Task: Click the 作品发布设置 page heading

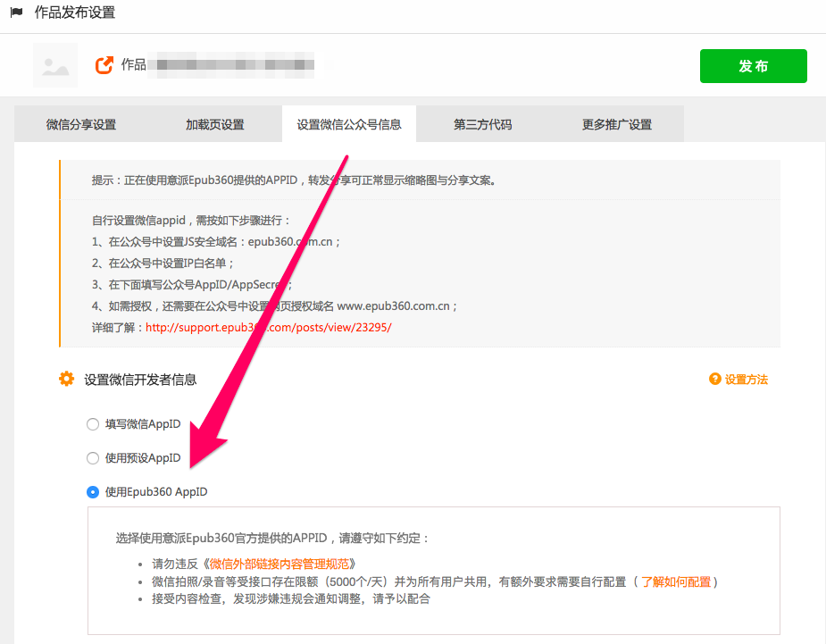Action: (x=74, y=13)
